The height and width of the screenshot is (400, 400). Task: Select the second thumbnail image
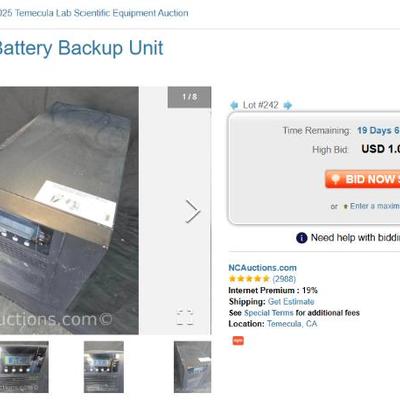tap(104, 367)
